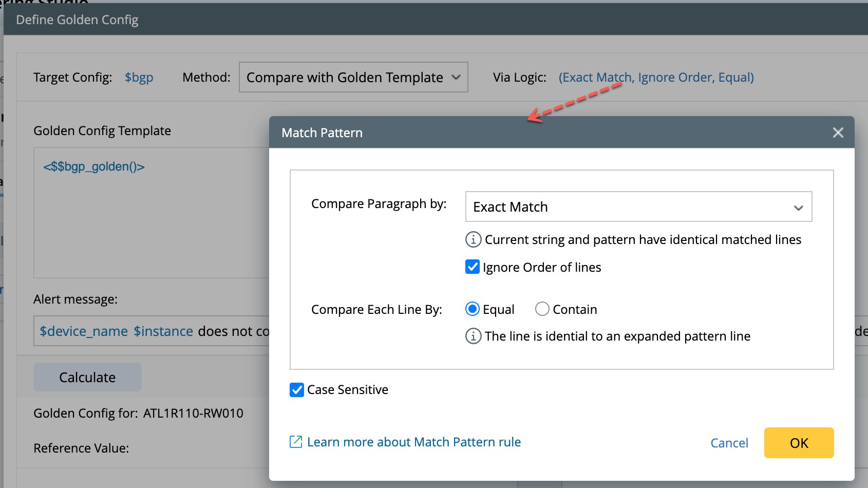Close the Match Pattern dialog
868x488 pixels.
tap(838, 133)
